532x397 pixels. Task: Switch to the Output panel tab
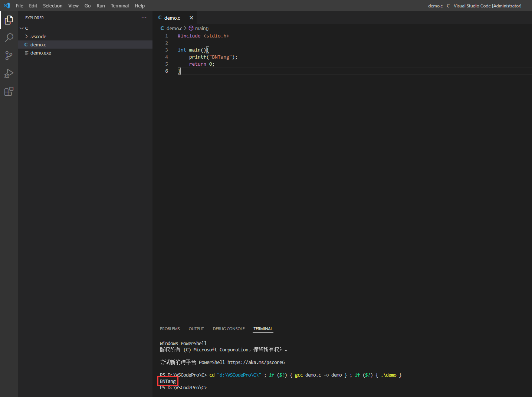196,329
